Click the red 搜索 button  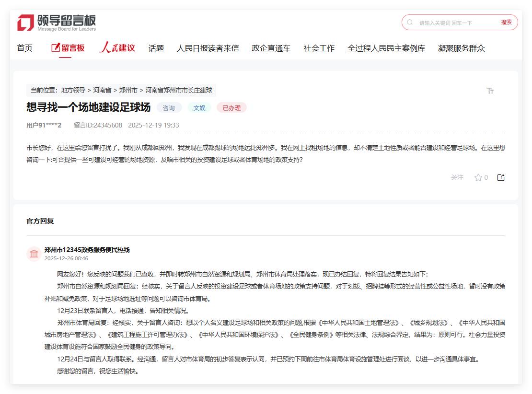506,22
